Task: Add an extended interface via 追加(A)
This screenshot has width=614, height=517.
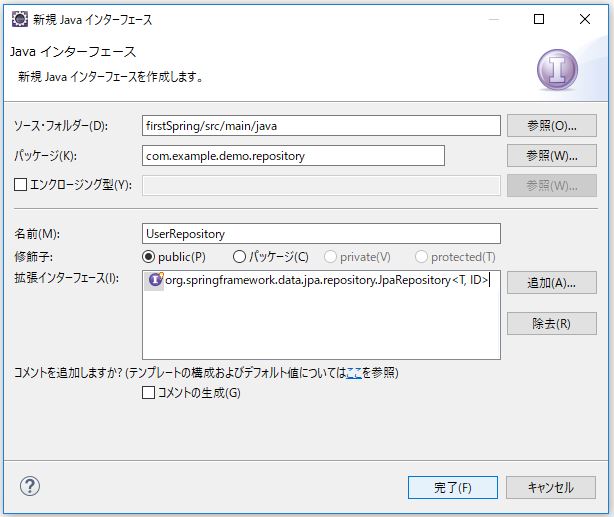Action: [x=552, y=282]
